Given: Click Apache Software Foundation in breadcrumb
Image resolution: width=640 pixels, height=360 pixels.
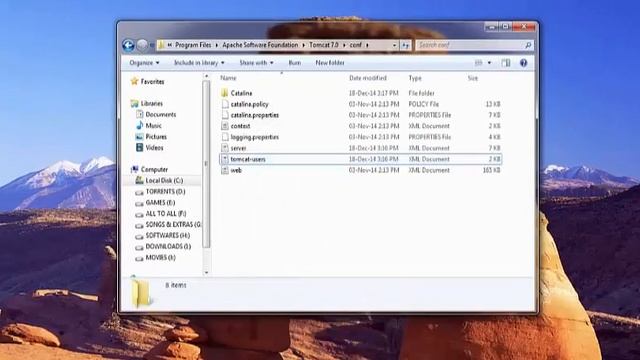Looking at the screenshot, I should click(x=260, y=45).
